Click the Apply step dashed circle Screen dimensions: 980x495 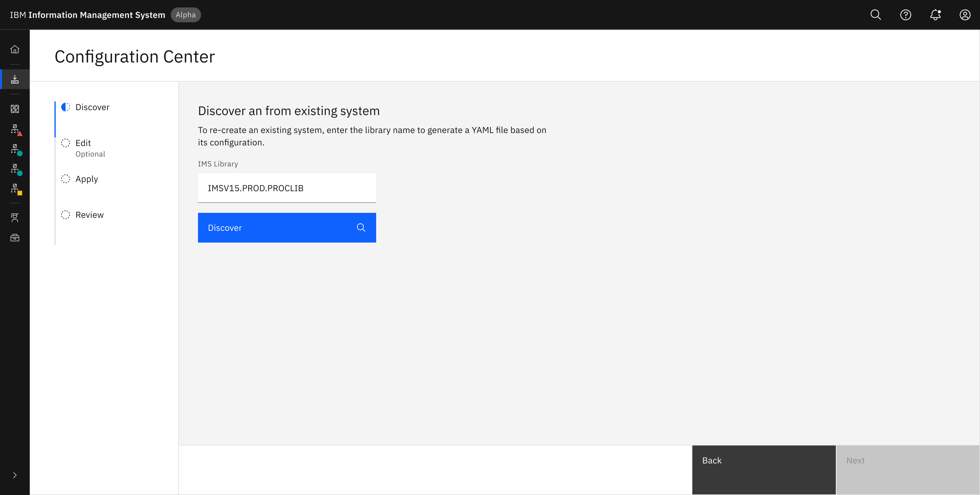66,179
